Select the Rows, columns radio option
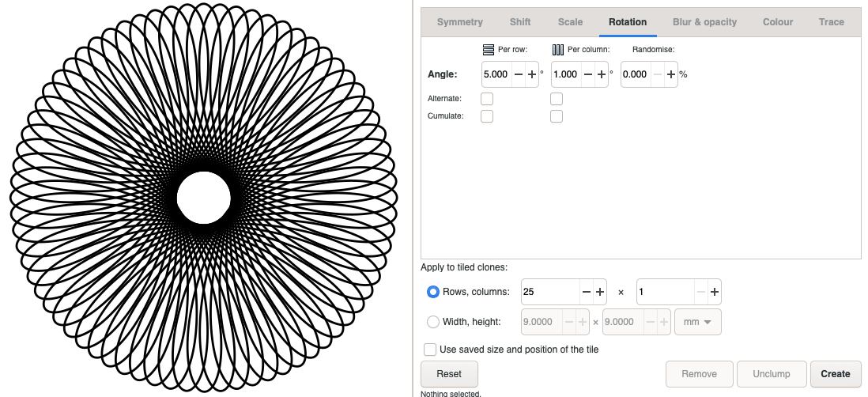The width and height of the screenshot is (868, 397). [433, 292]
